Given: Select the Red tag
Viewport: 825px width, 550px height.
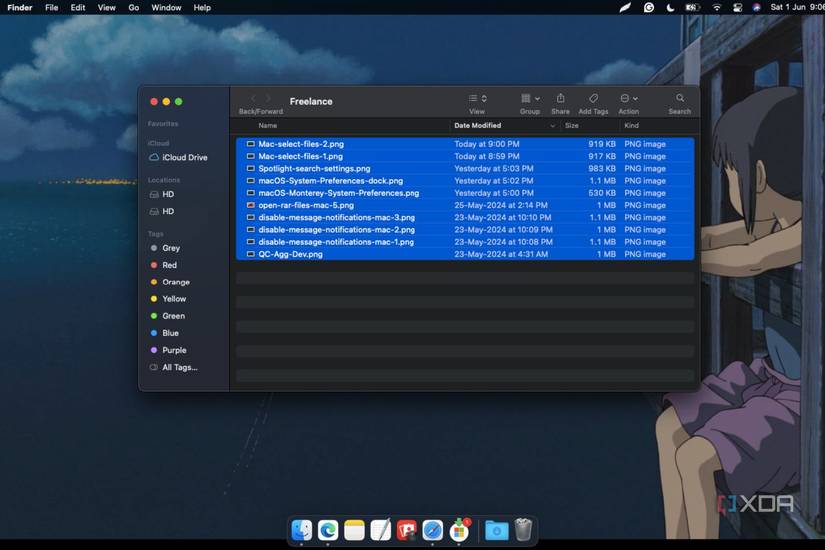Looking at the screenshot, I should [164, 265].
